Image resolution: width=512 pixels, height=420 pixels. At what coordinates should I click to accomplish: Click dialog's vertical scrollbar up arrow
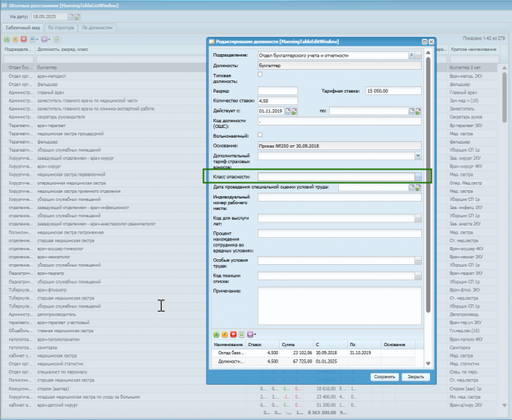point(428,52)
